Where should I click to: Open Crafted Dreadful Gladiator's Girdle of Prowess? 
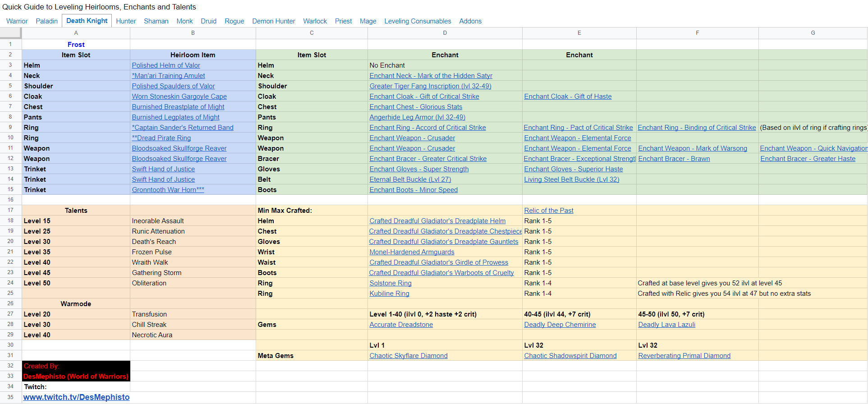pos(439,262)
